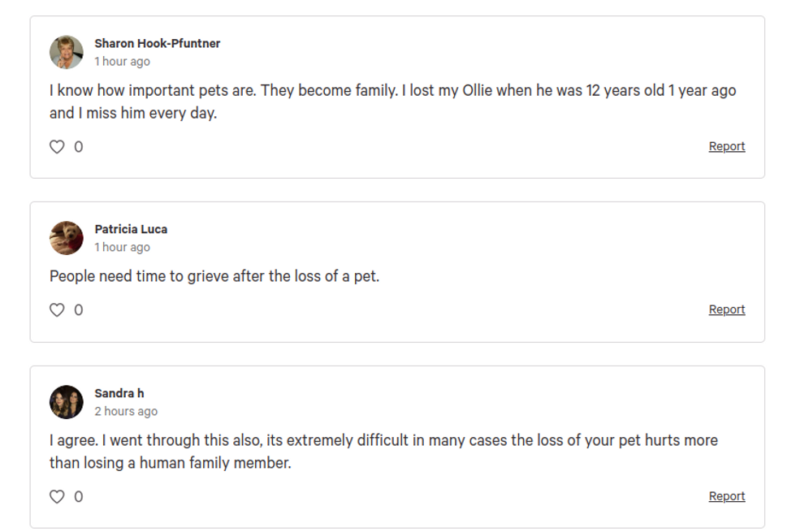Click the heart icon on Patricia Luca's comment
This screenshot has width=796, height=532.
point(57,309)
